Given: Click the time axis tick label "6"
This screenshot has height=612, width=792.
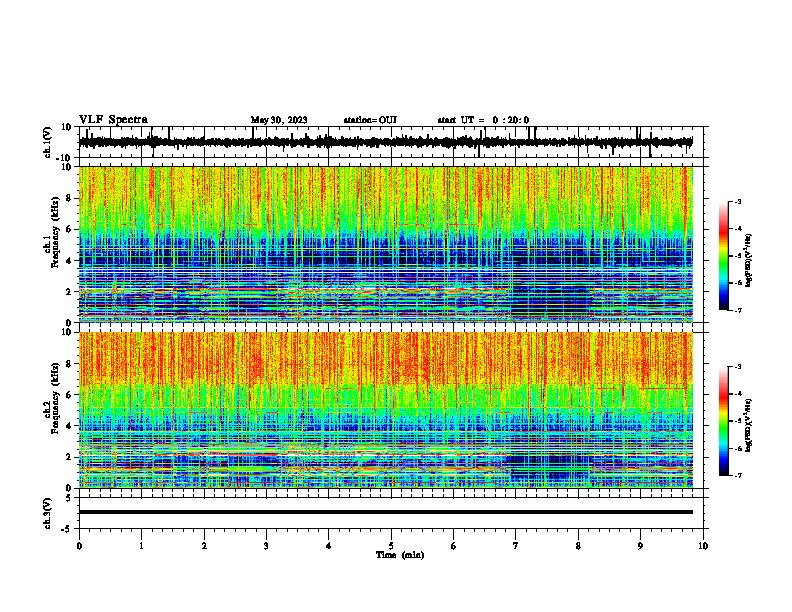Looking at the screenshot, I should tap(454, 546).
